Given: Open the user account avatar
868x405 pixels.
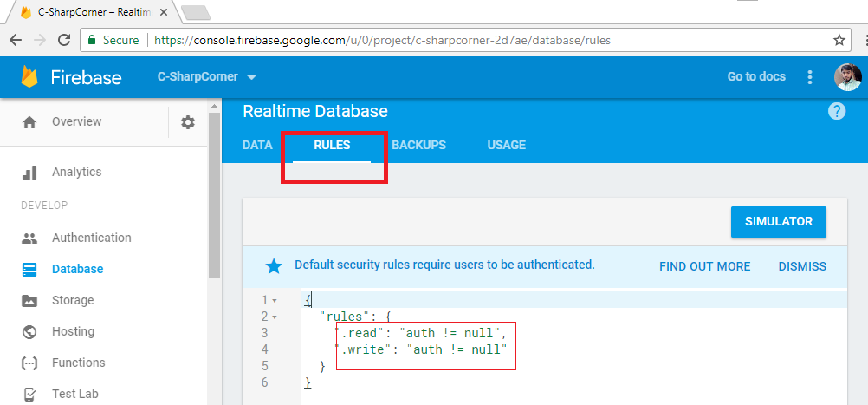Looking at the screenshot, I should tap(847, 77).
